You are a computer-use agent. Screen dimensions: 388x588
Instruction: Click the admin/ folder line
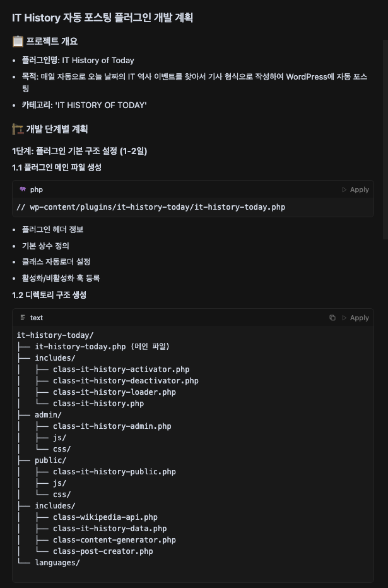coord(48,415)
